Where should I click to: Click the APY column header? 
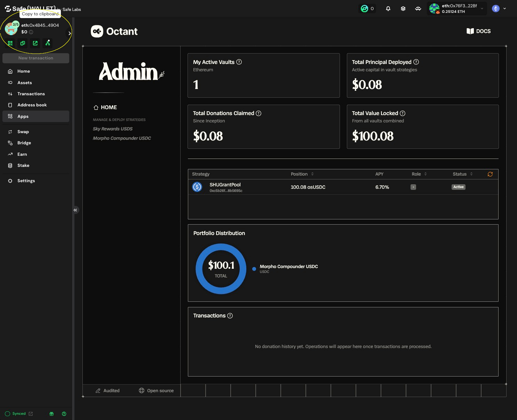[379, 174]
